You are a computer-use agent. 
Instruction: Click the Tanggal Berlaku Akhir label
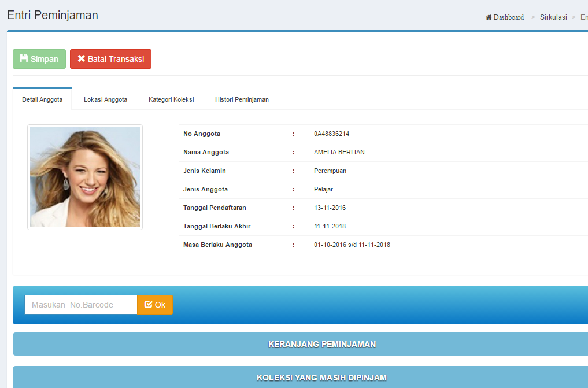217,226
